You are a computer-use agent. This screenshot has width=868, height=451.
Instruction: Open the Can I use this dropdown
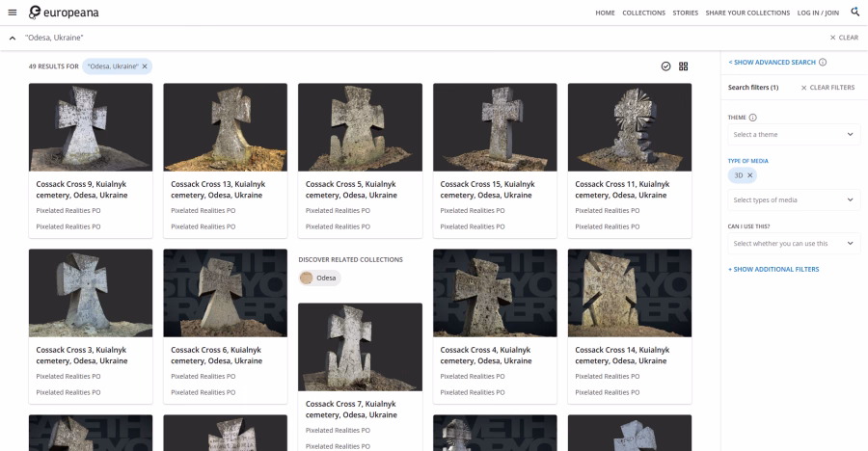pyautogui.click(x=794, y=244)
